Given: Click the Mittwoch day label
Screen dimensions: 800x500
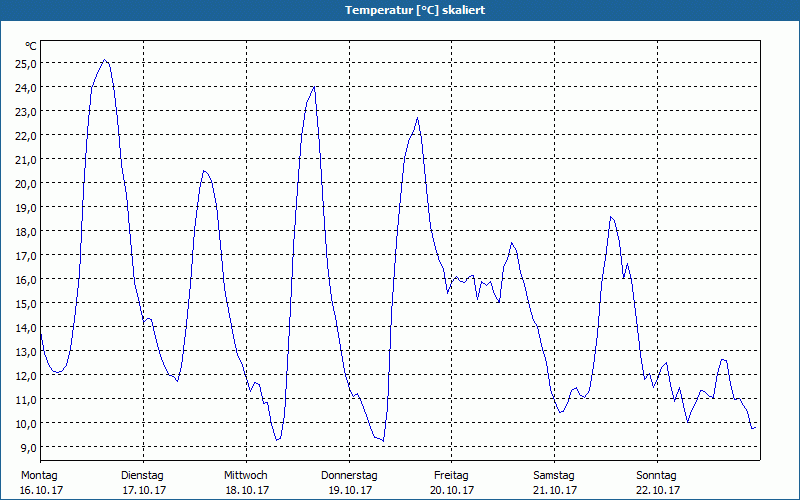Looking at the screenshot, I should click(245, 475).
